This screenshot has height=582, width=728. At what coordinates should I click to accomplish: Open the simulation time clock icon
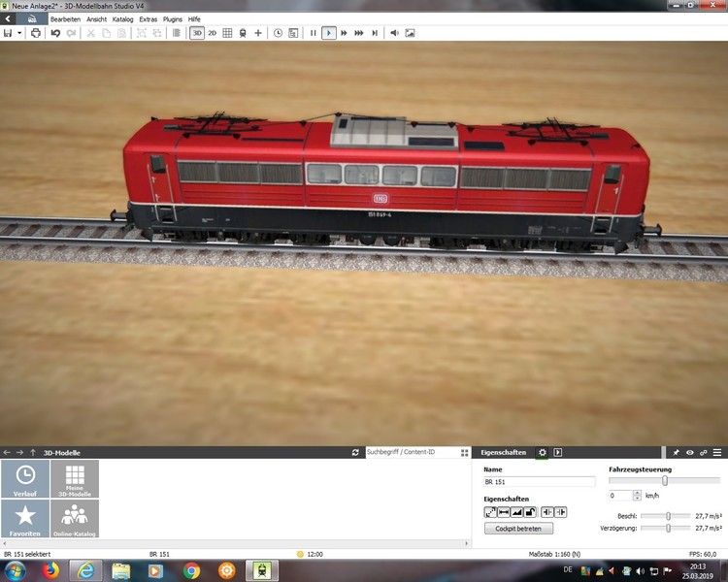279,33
